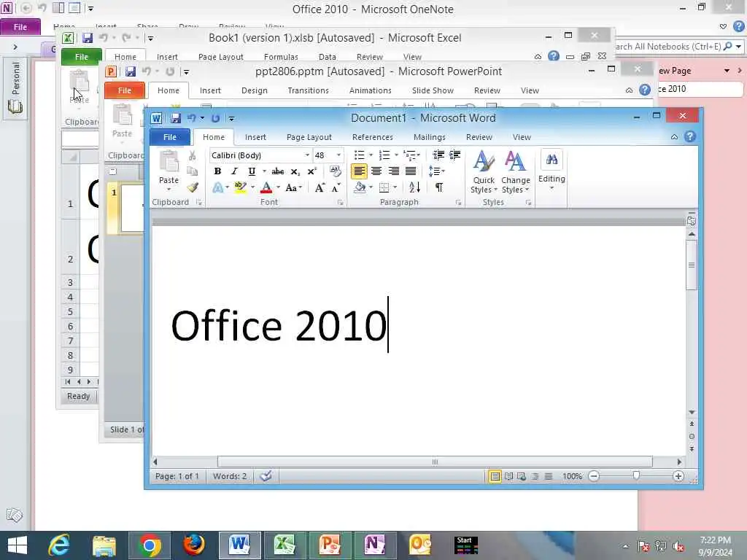Apply Strikethrough formatting in Word
Image resolution: width=747 pixels, height=560 pixels.
point(278,171)
